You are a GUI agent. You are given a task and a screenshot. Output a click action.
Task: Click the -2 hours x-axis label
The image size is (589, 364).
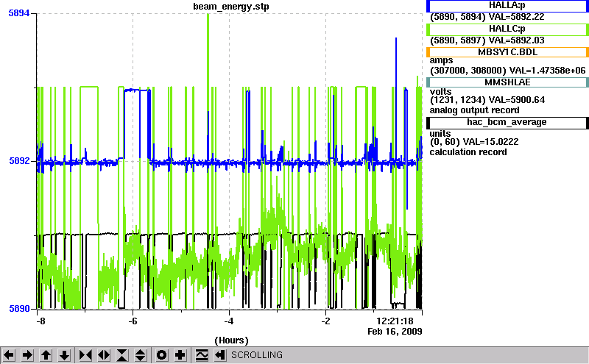coord(325,321)
